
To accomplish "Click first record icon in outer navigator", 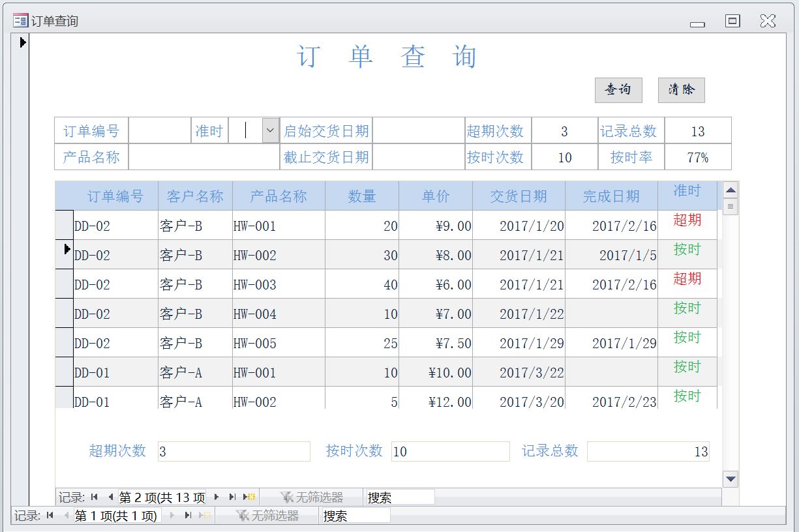I will coord(50,516).
